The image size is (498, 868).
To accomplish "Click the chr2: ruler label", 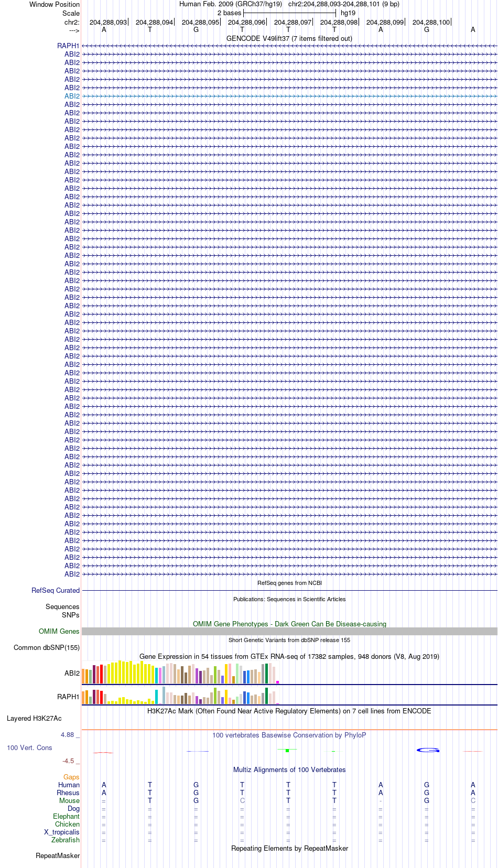I will 72,22.
